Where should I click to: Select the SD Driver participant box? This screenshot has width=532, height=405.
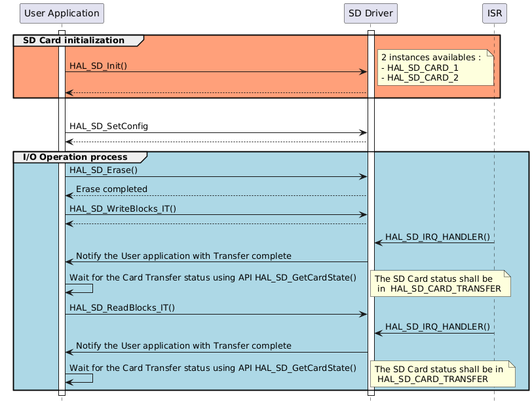pos(371,13)
